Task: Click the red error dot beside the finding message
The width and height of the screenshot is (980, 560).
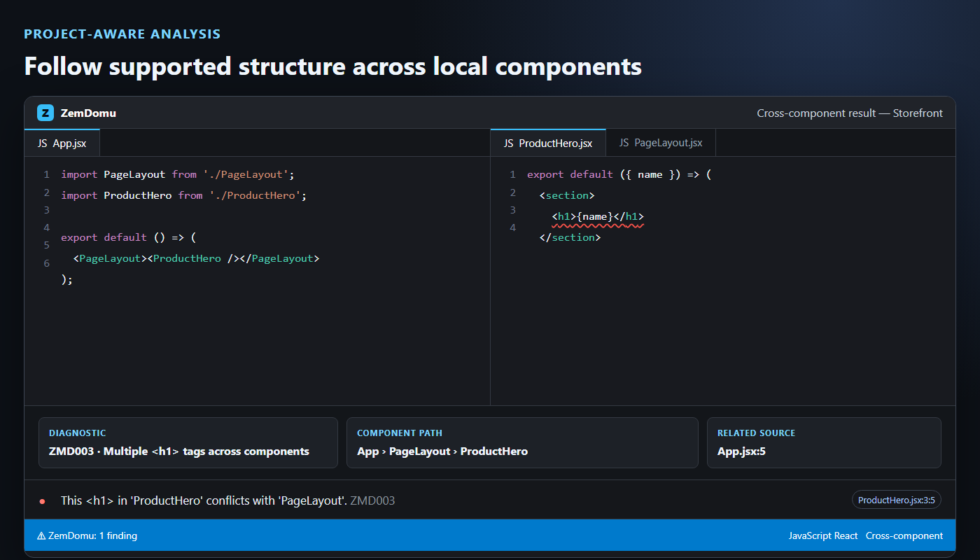Action: pyautogui.click(x=42, y=501)
